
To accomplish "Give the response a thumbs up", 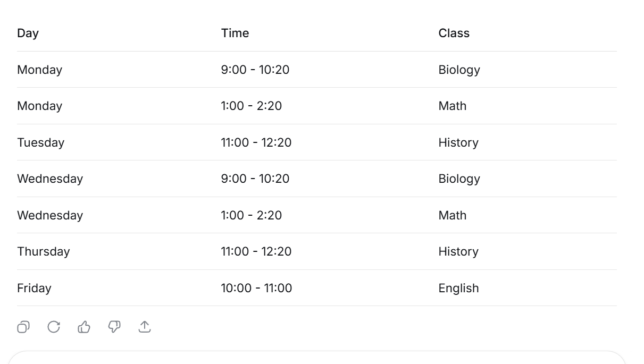I will (84, 327).
